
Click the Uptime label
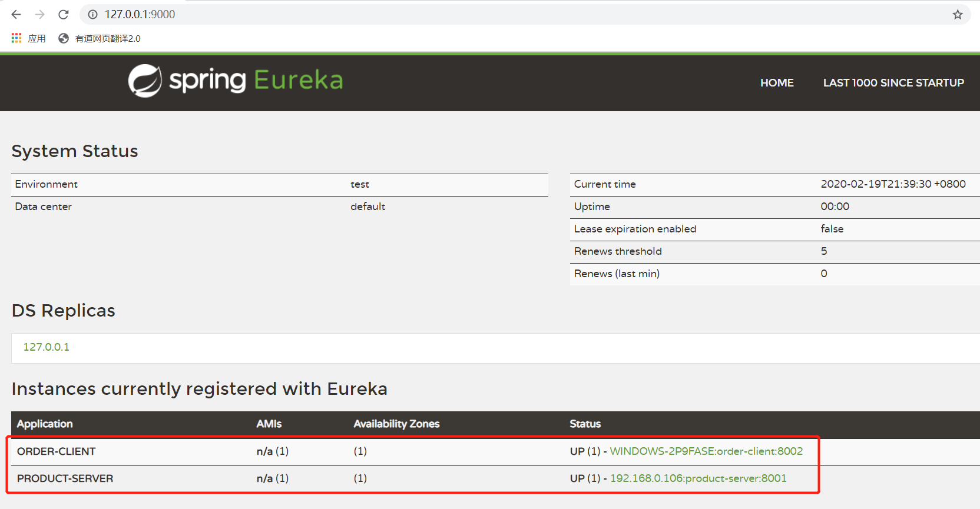[592, 207]
